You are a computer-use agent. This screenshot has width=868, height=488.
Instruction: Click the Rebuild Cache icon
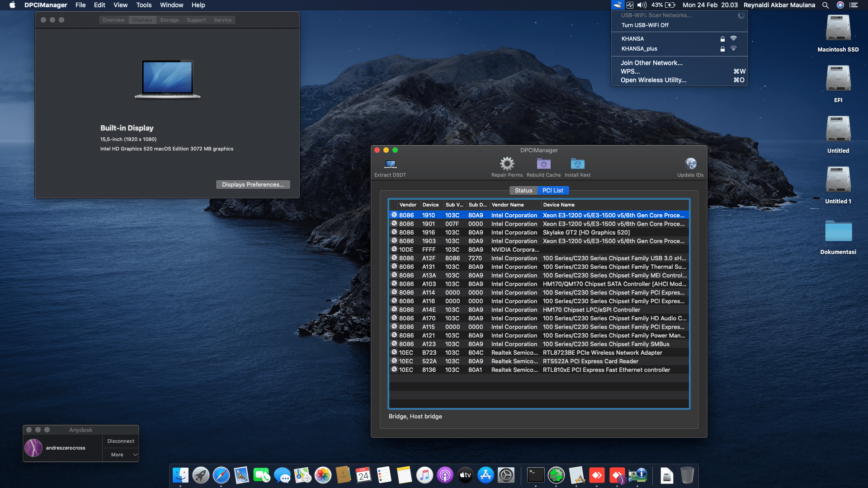(543, 164)
